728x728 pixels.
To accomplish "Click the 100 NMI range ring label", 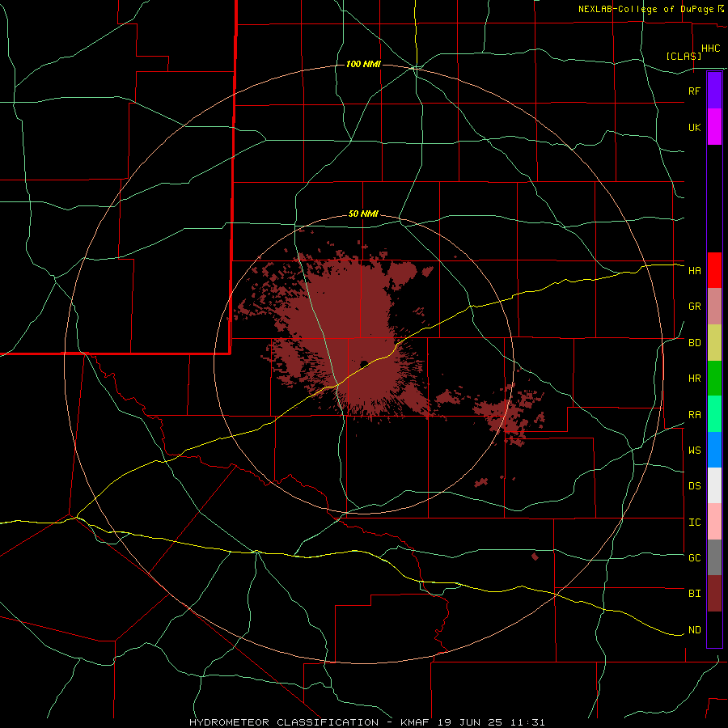I will point(363,64).
